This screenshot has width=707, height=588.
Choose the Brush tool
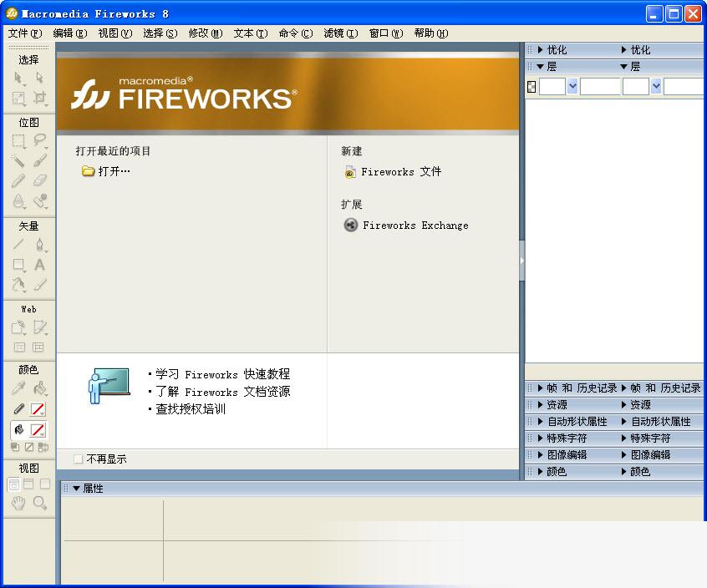click(39, 161)
